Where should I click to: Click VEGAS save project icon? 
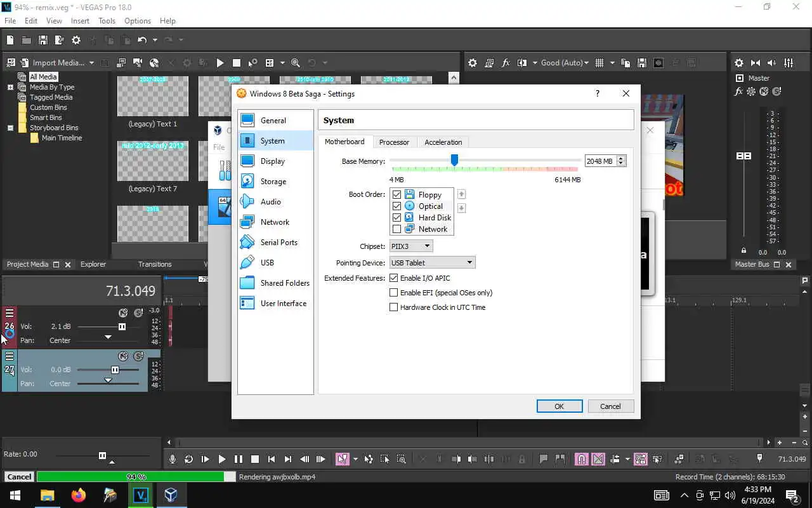click(x=43, y=40)
